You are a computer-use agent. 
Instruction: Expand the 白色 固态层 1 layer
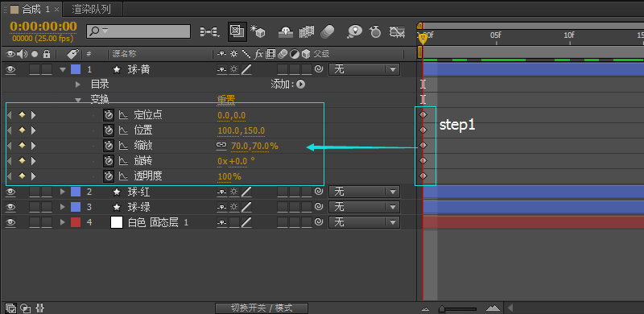(x=63, y=222)
